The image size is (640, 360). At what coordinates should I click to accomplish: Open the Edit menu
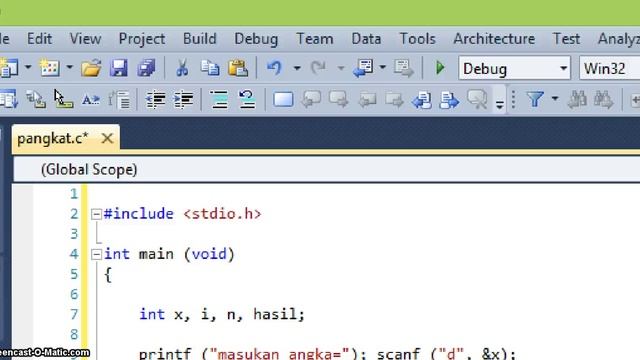click(x=39, y=39)
